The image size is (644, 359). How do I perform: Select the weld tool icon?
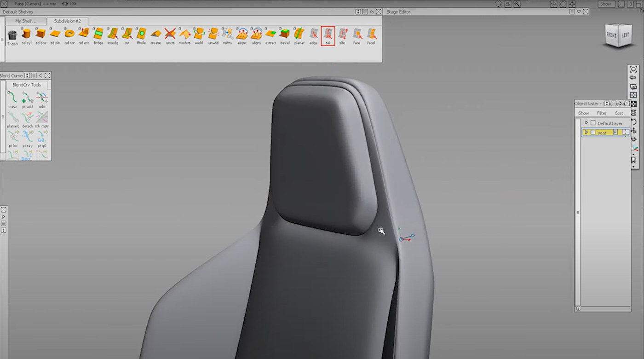(x=199, y=35)
